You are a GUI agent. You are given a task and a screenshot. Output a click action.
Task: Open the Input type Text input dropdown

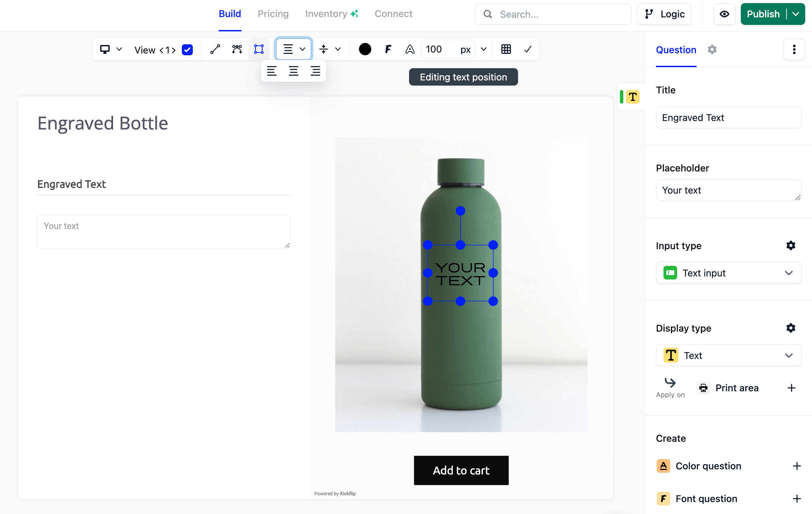point(728,273)
